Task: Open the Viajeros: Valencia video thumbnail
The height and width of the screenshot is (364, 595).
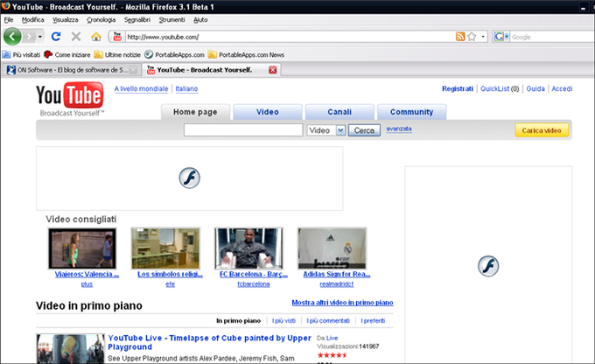Action: click(x=82, y=248)
